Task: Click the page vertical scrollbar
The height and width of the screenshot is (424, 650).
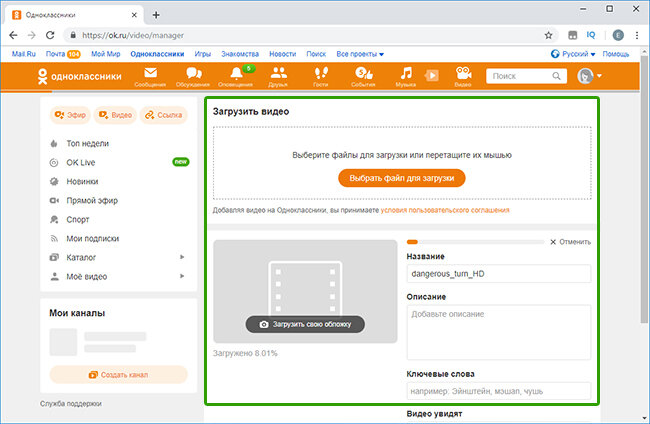Action: coord(644,189)
